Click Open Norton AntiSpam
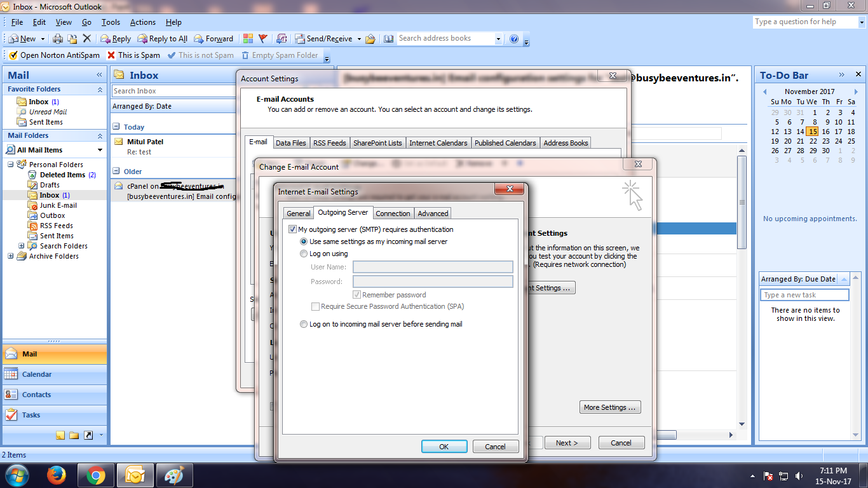Image resolution: width=868 pixels, height=488 pixels. click(54, 55)
